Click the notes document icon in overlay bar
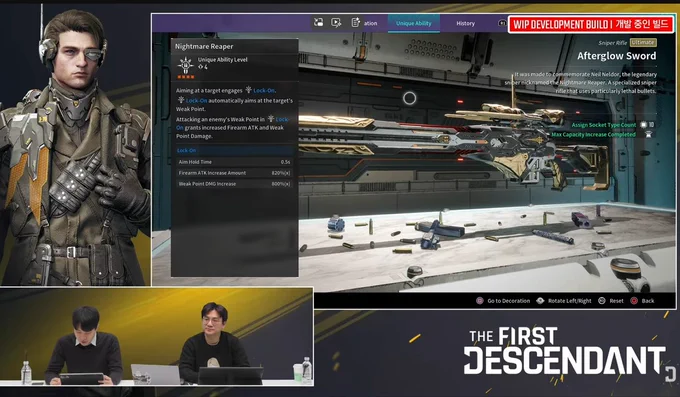 [x=355, y=22]
